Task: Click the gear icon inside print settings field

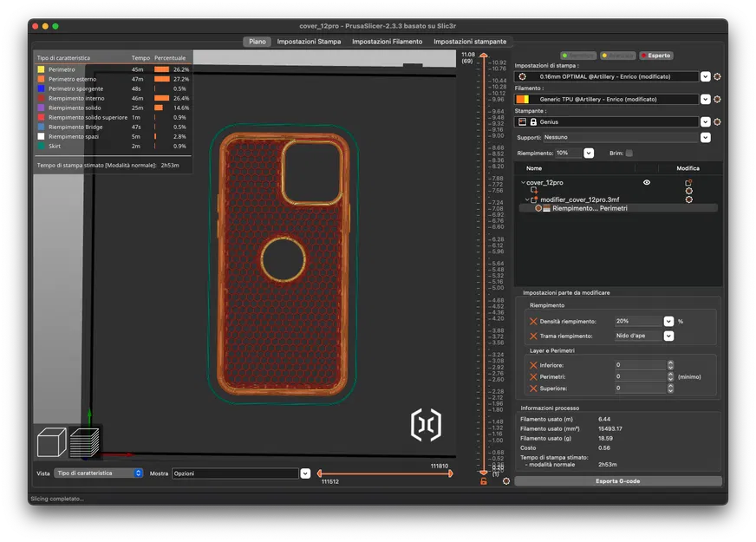Action: [x=522, y=76]
